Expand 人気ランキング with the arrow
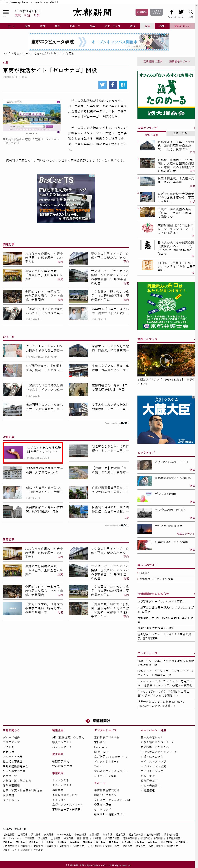 [194, 128]
